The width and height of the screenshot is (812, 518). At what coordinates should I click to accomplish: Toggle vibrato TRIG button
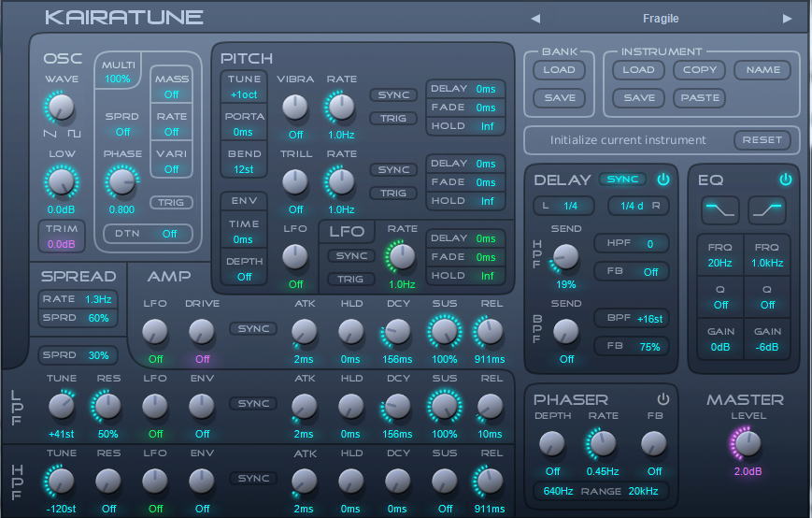pos(393,119)
